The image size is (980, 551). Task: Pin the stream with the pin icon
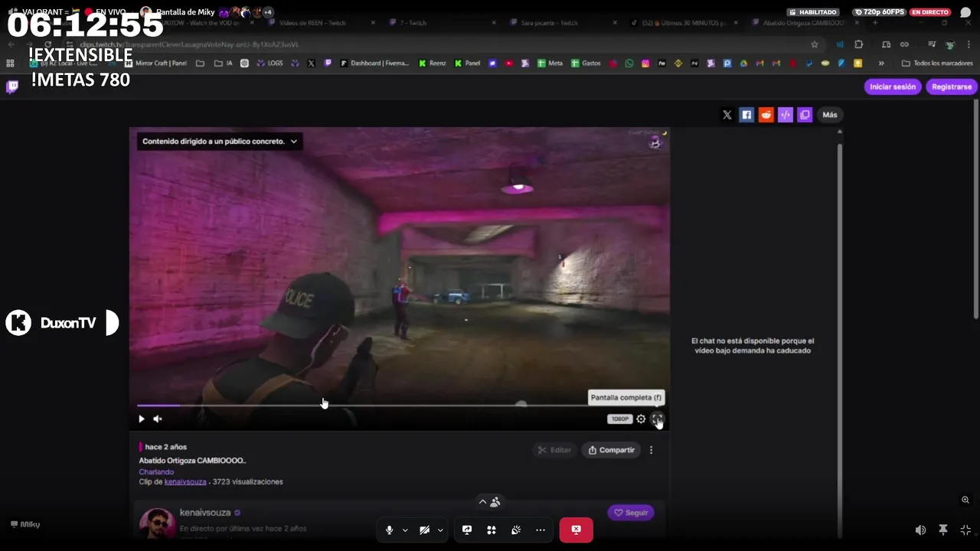pos(943,530)
